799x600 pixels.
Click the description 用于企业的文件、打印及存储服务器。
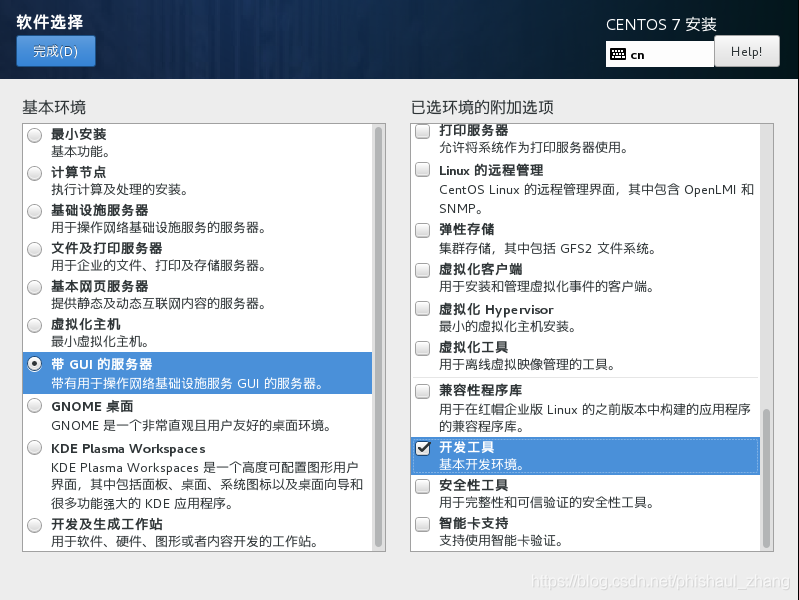pyautogui.click(x=159, y=266)
